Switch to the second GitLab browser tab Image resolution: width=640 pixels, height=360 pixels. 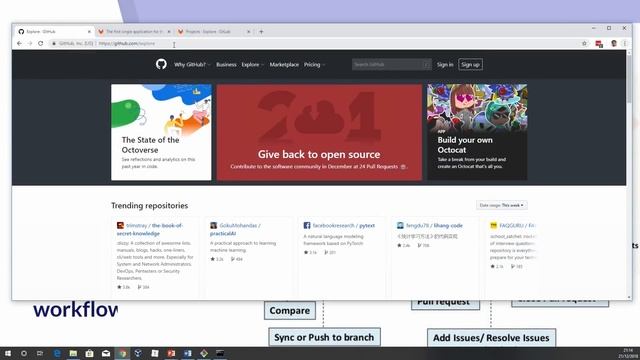pos(134,31)
